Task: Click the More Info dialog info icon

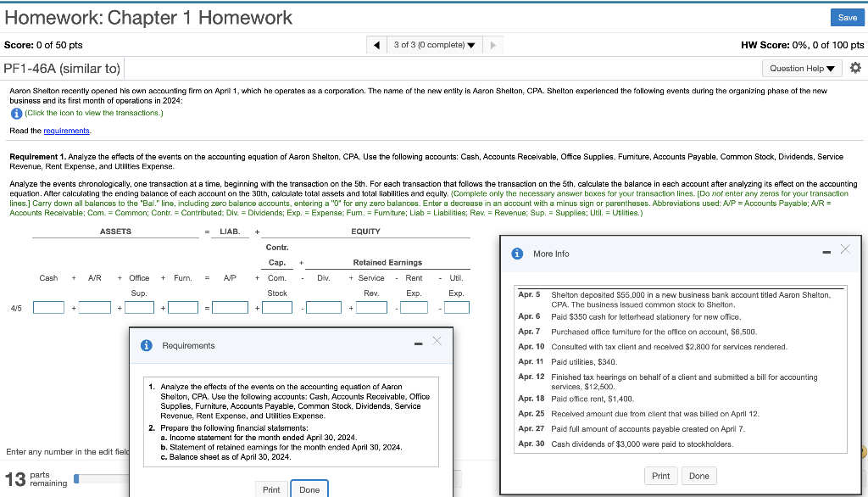Action: [x=518, y=254]
